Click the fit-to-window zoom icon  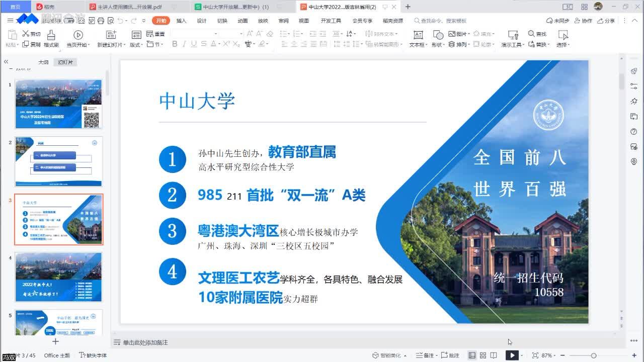[535, 355]
